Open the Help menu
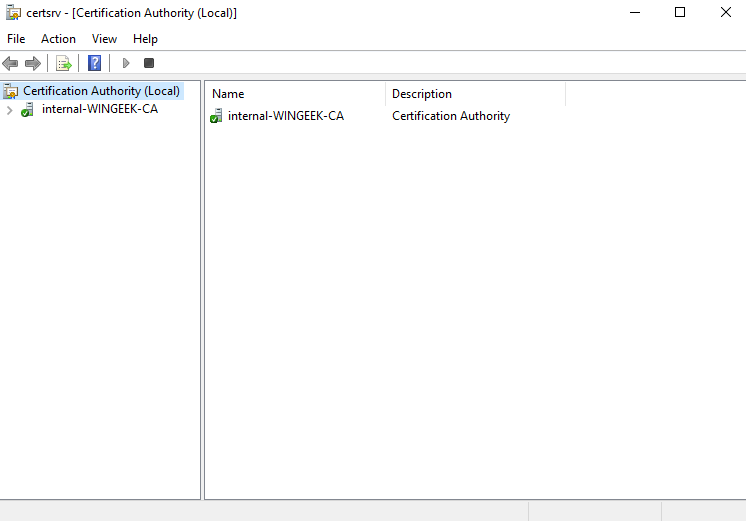This screenshot has width=746, height=521. click(145, 39)
